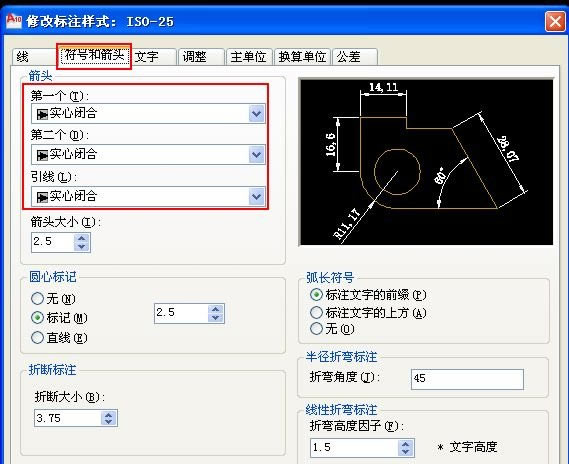Image resolution: width=569 pixels, height=464 pixels.
Task: Decrease 折弯高度因子 value with down spinner
Action: (405, 452)
